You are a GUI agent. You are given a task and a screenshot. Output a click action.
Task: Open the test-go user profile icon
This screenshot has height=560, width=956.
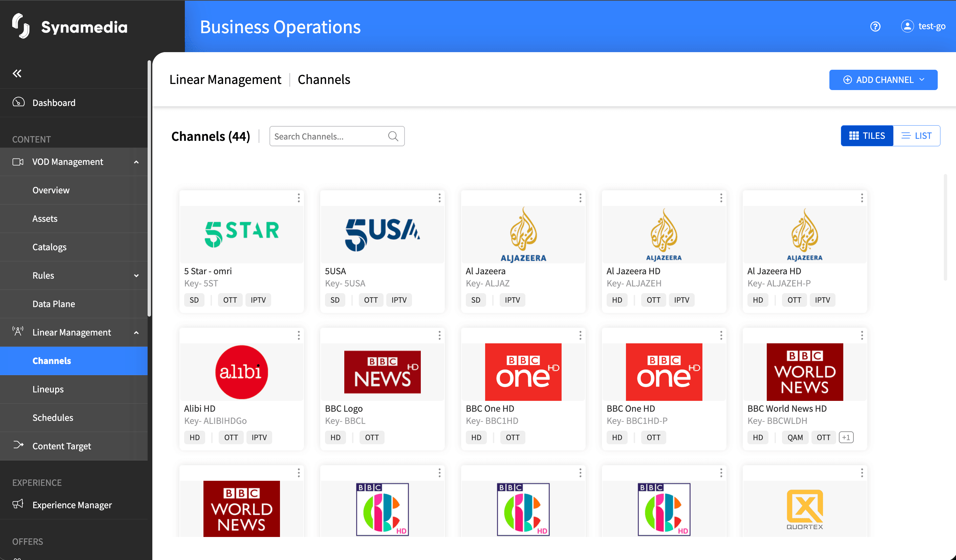coord(907,26)
